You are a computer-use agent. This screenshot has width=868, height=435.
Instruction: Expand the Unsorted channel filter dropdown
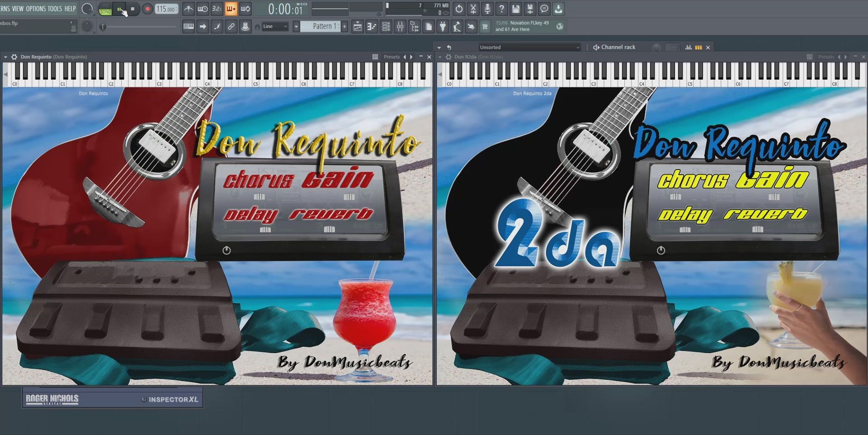pyautogui.click(x=529, y=47)
